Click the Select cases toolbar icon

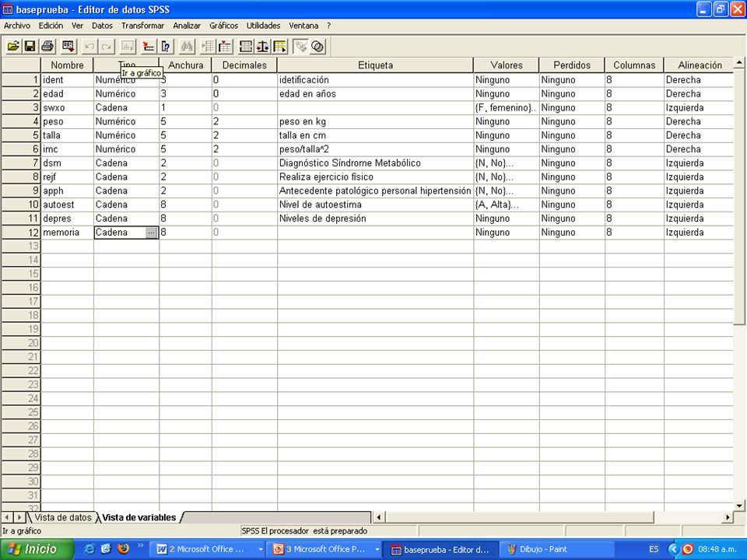[x=279, y=46]
